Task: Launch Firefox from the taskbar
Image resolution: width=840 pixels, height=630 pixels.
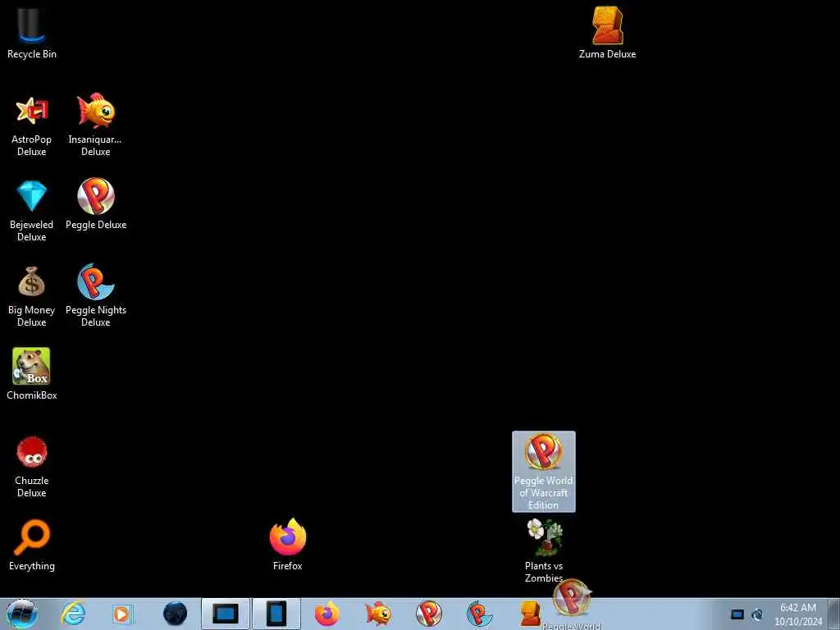Action: click(x=326, y=614)
